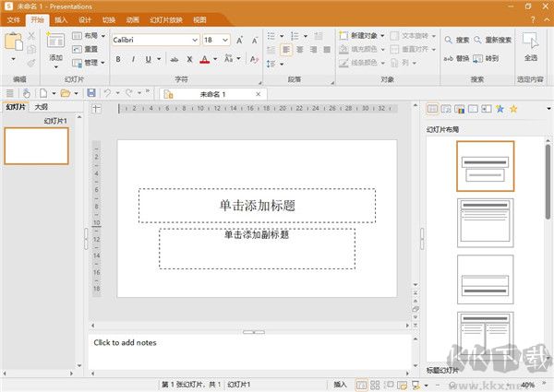Click the 重新搜索 search again button
Screen dimensions: 554x392
click(492, 40)
